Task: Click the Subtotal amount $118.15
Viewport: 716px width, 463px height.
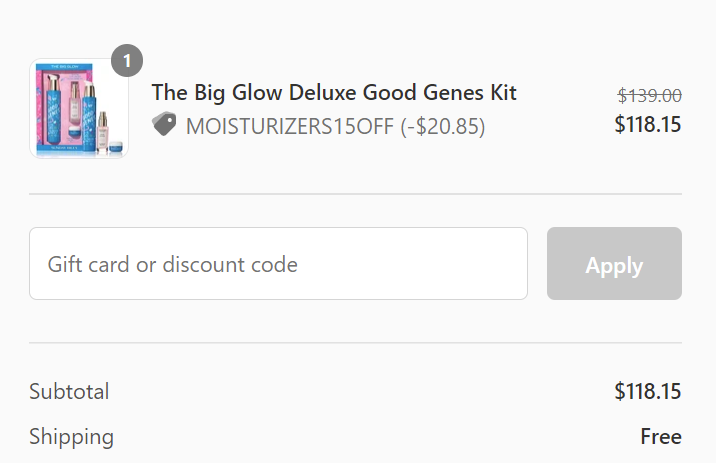Action: 647,391
